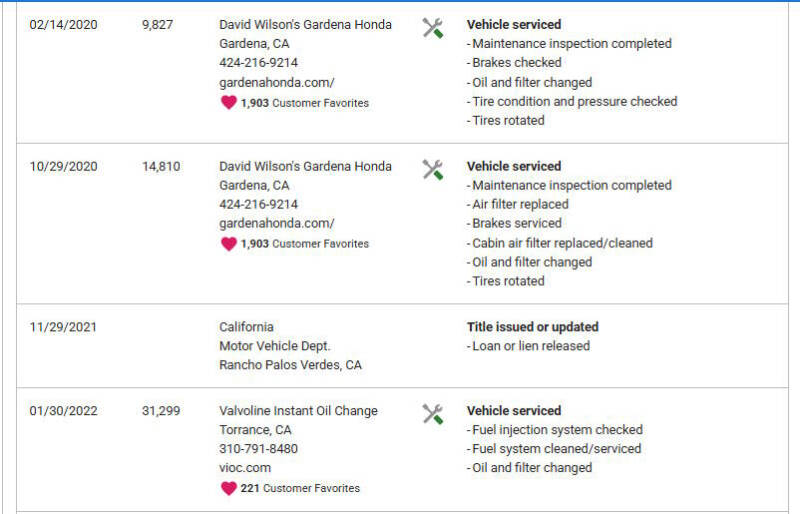Click the wrench icon for the 02/14/2020 service

tap(432, 28)
